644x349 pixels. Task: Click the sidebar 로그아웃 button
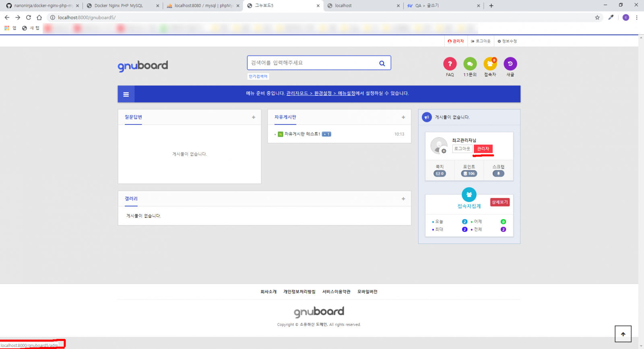tap(462, 149)
